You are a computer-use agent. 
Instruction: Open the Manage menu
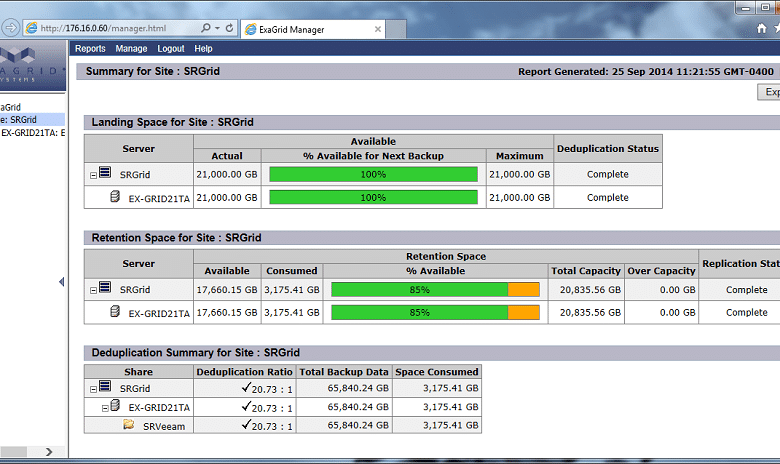[x=131, y=48]
